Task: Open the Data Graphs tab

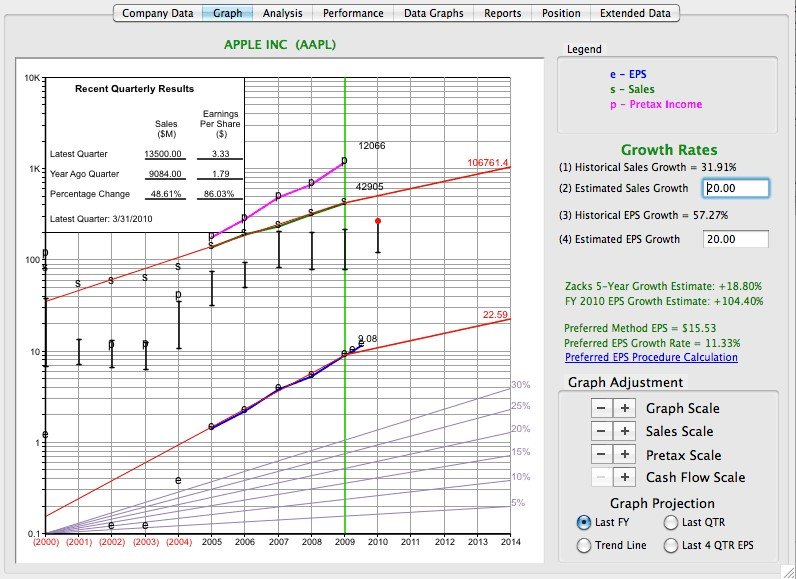Action: (x=434, y=13)
